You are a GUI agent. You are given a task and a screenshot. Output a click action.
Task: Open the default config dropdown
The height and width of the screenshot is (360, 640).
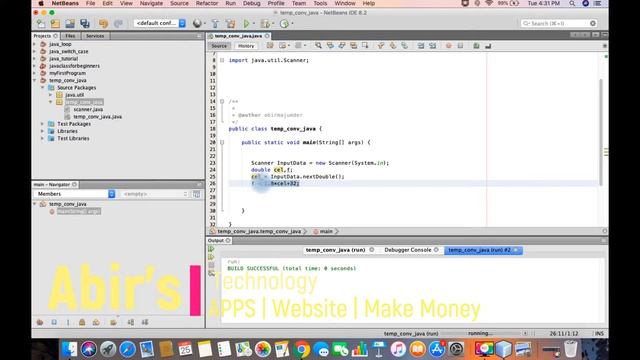pos(160,23)
